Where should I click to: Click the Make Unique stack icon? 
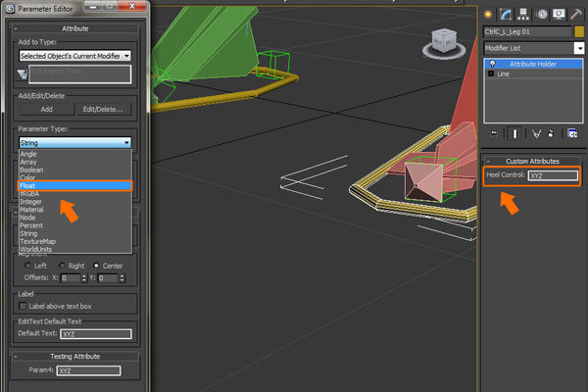(x=536, y=133)
